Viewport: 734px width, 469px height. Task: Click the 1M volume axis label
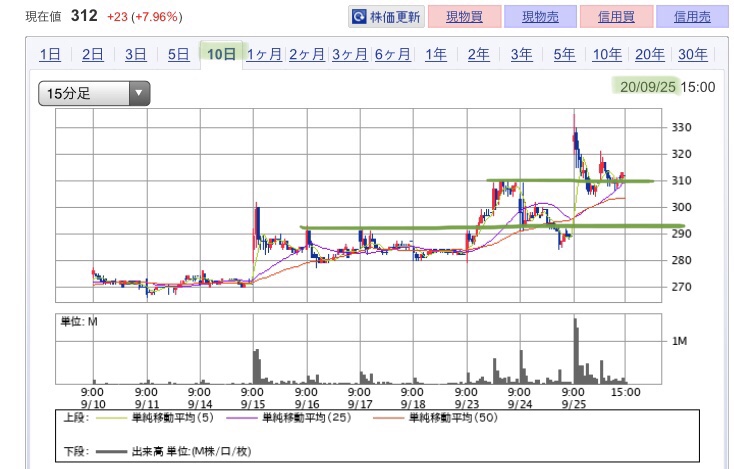click(680, 341)
